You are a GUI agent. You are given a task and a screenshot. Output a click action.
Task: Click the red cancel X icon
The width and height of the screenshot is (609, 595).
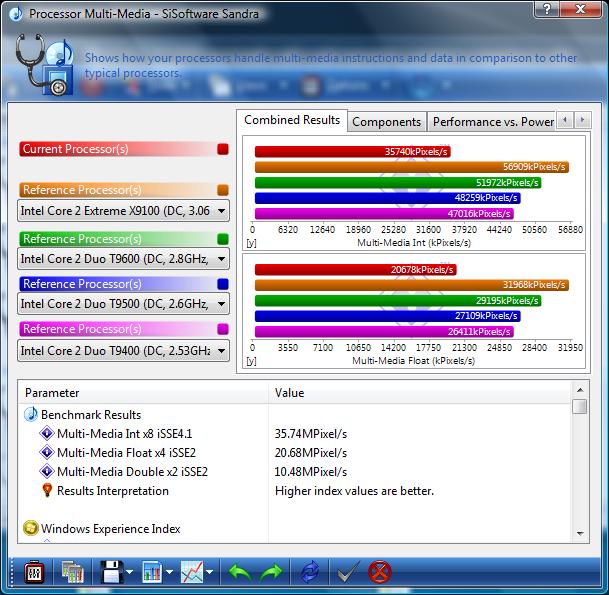point(379,572)
